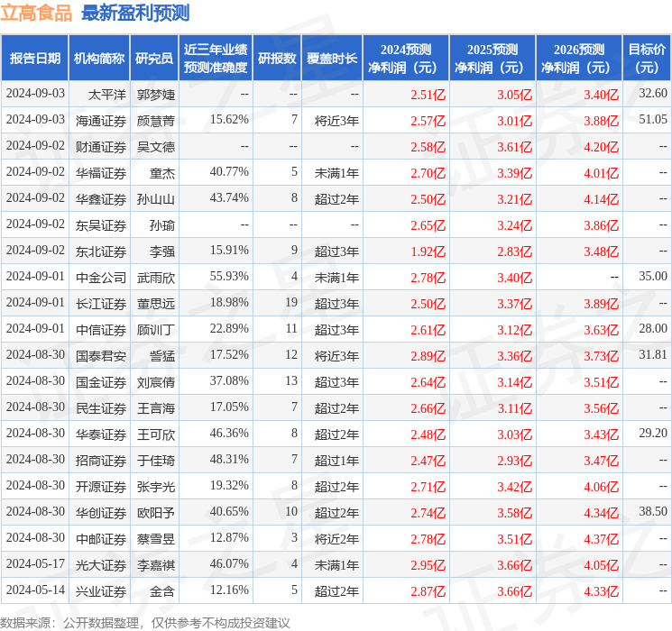Select the 民生证券 institution cell
Image resolution: width=672 pixels, height=631 pixels.
coord(101,407)
